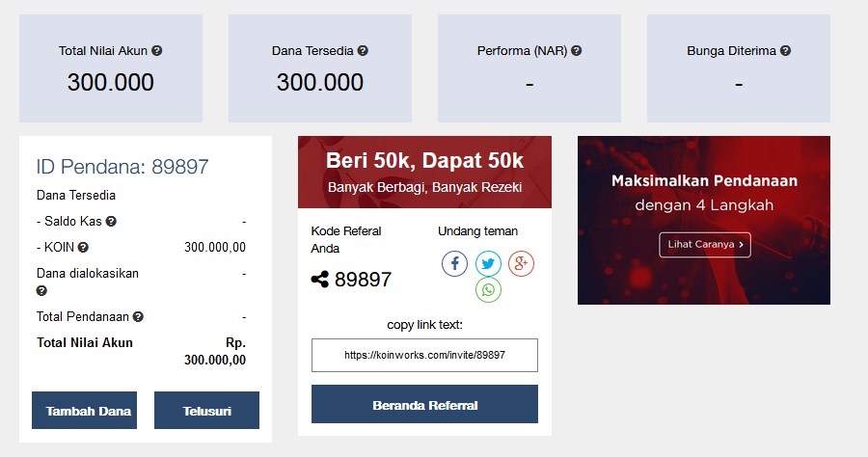
Task: Click Performa (NAR) card title
Action: [x=522, y=51]
